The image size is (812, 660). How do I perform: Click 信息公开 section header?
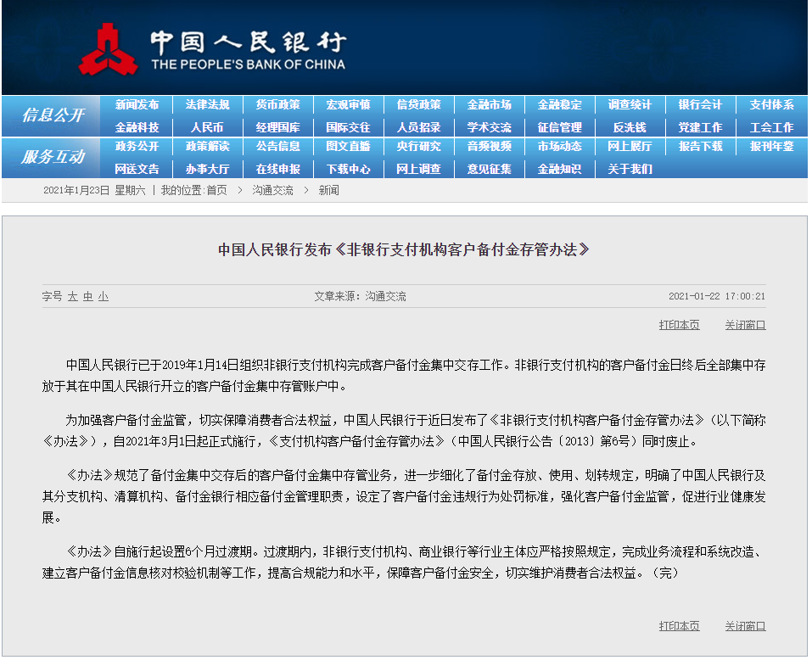click(53, 115)
